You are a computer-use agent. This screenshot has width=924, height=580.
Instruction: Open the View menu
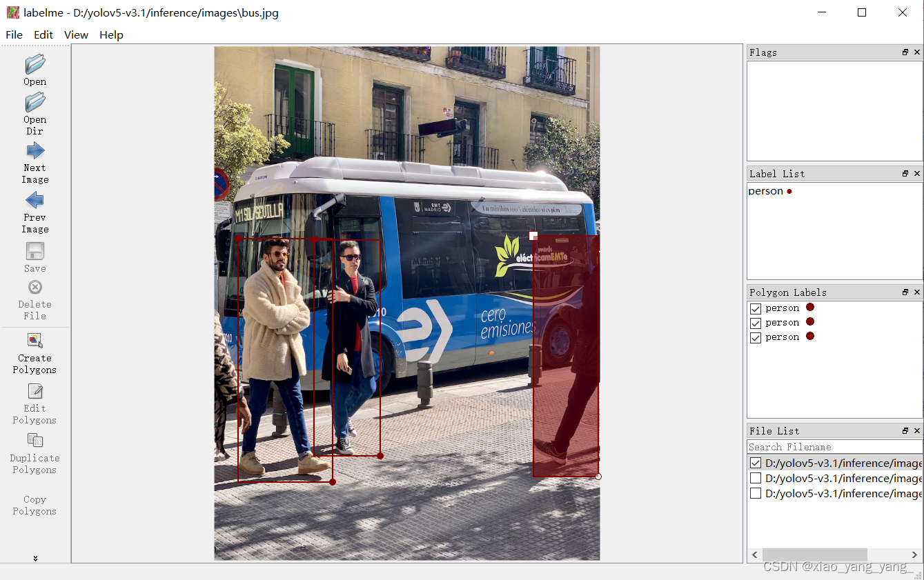coord(76,34)
